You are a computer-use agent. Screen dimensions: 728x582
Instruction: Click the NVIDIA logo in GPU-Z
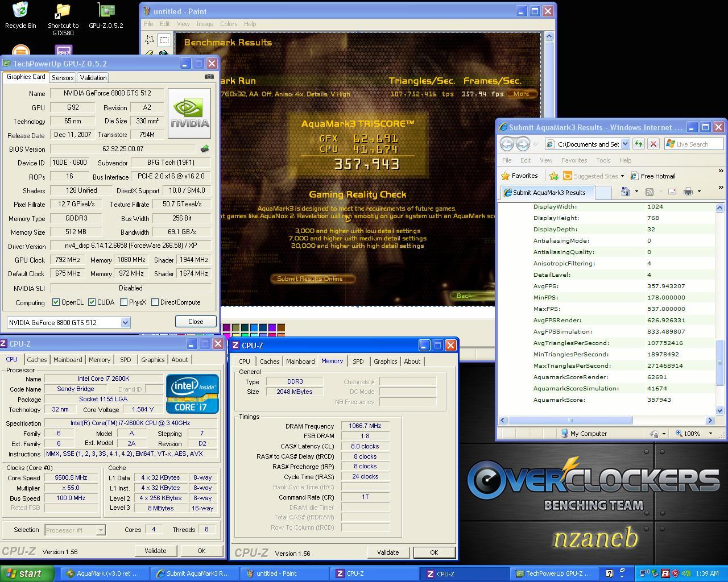[x=190, y=113]
